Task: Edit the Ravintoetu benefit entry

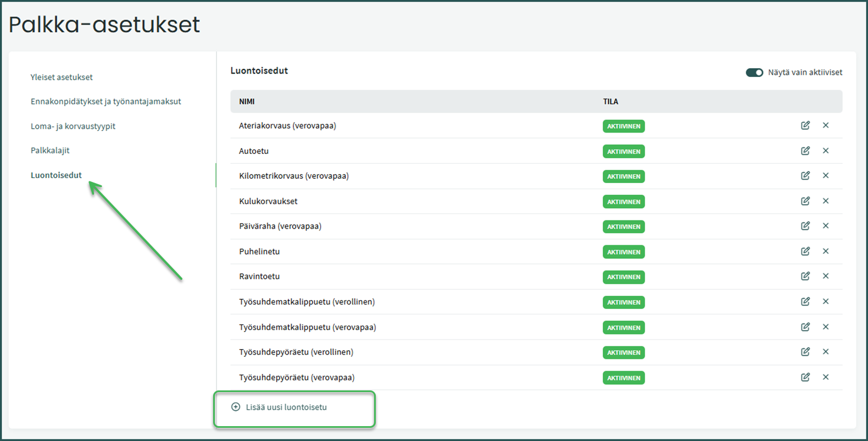Action: click(x=805, y=277)
